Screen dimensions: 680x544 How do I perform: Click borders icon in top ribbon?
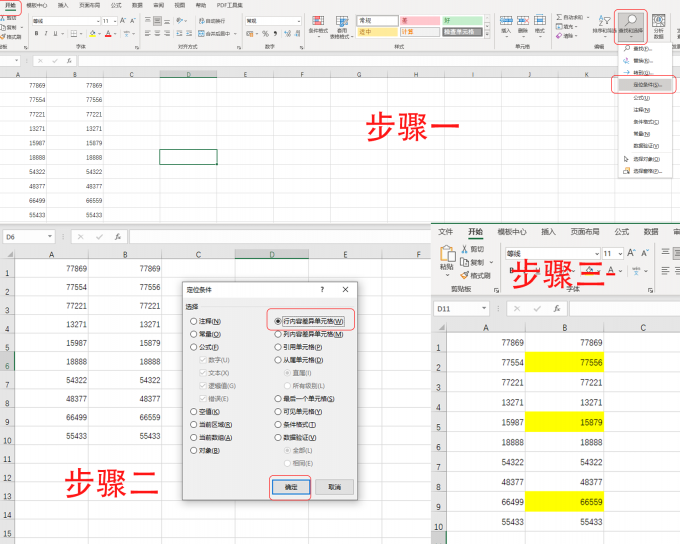pyautogui.click(x=74, y=33)
